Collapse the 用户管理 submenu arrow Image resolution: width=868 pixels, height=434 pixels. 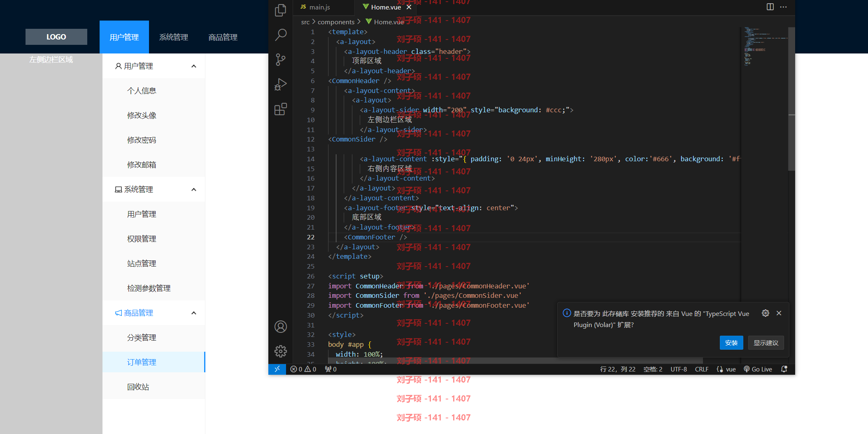[194, 66]
